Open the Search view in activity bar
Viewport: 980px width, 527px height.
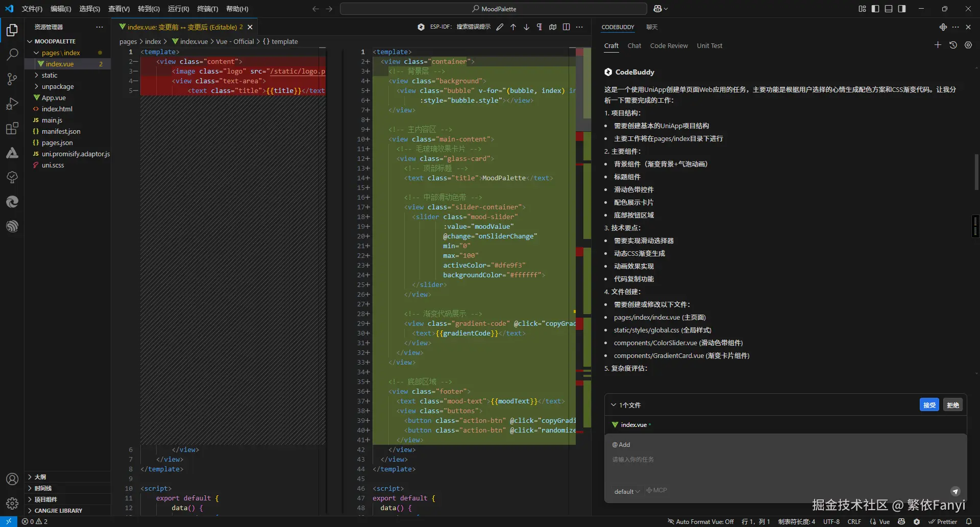tap(12, 54)
